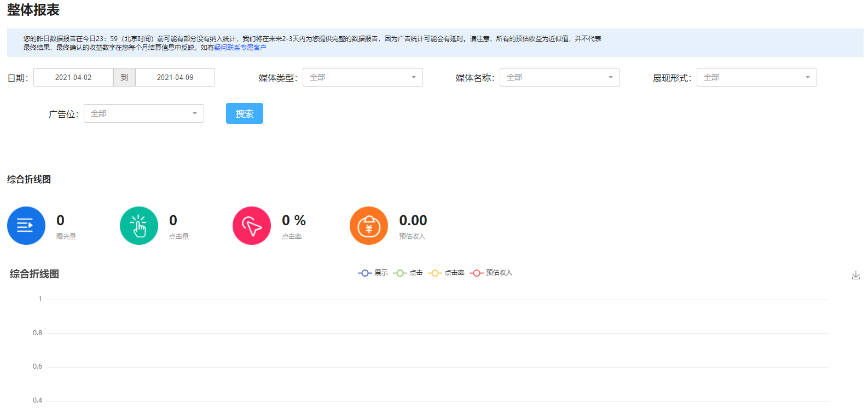This screenshot has width=868, height=419.
Task: Toggle the 点击率 series in chart legend
Action: [x=447, y=273]
